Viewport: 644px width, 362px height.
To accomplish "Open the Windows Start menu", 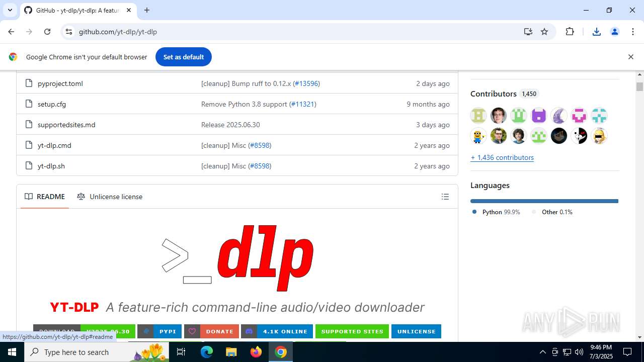I will pyautogui.click(x=12, y=352).
